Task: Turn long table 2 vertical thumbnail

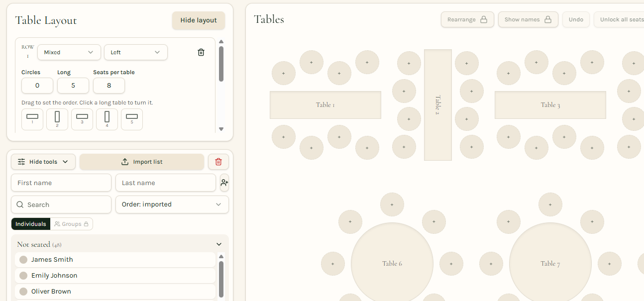Action: click(57, 119)
